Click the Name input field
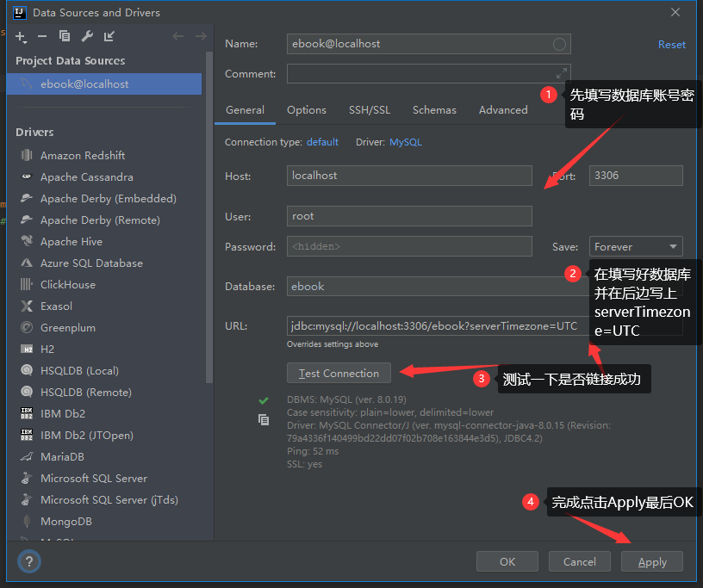The height and width of the screenshot is (588, 703). coord(429,44)
